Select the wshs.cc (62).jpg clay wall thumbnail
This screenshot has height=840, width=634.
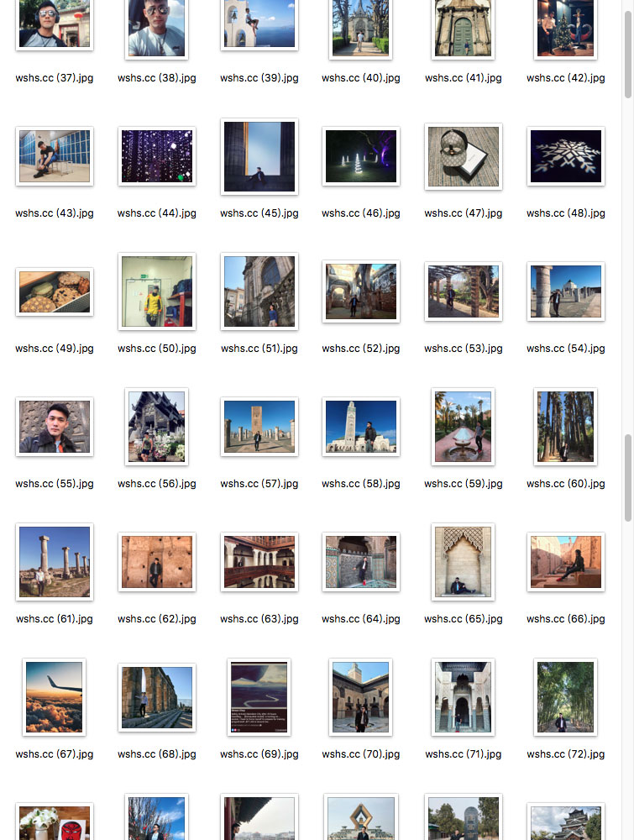coord(157,562)
